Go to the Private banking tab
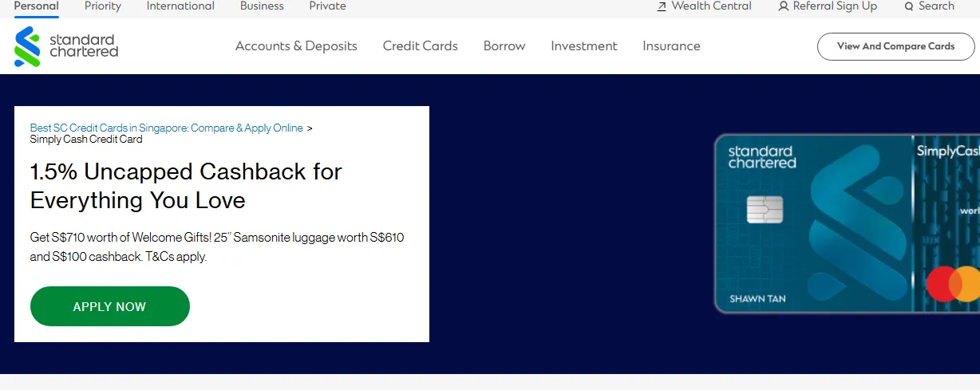 [328, 6]
